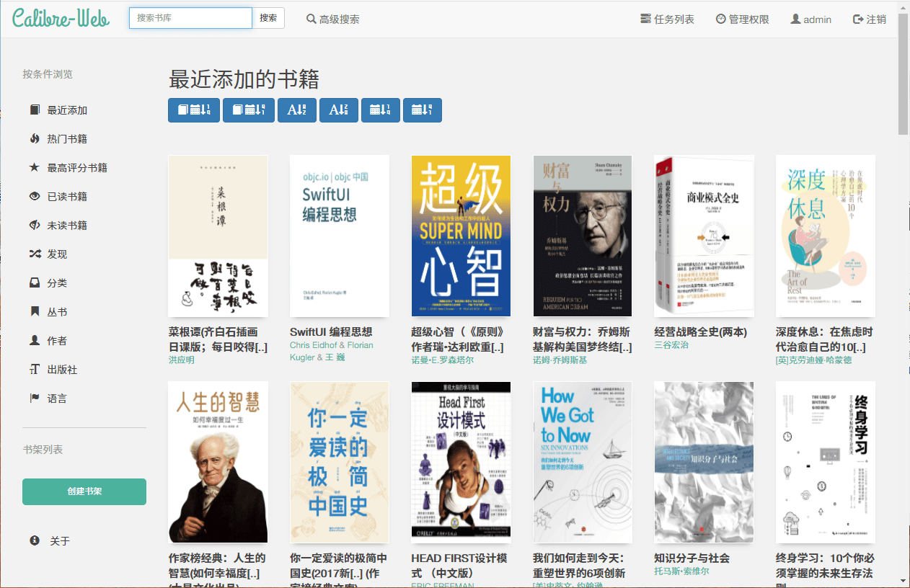Sort by book added date ascending
Viewport: 910px width, 588px height.
[x=248, y=110]
